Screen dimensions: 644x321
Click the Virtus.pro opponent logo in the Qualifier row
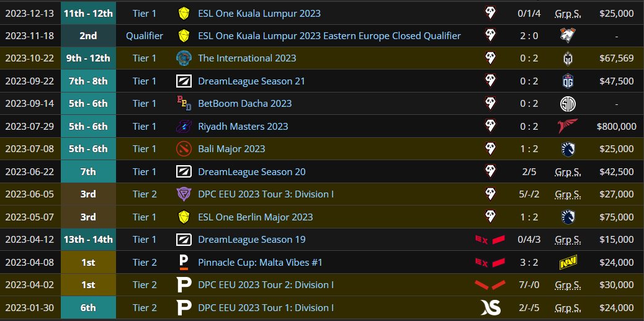[x=567, y=36]
